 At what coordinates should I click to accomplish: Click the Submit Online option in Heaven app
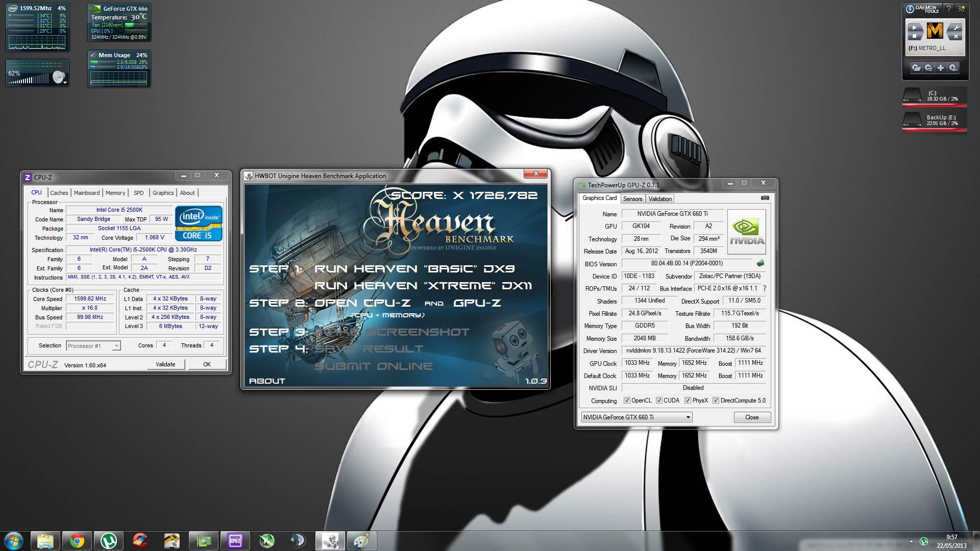coord(374,366)
